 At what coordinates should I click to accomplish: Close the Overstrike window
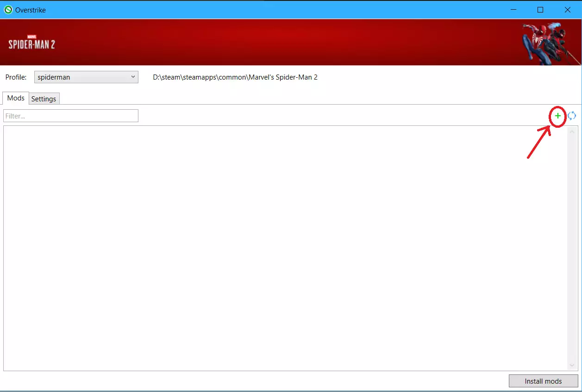click(567, 10)
